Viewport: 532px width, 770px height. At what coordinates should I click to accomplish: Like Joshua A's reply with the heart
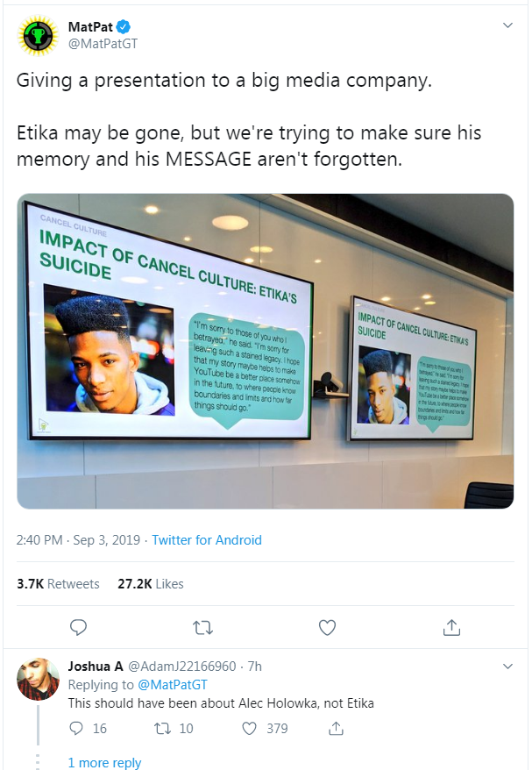click(249, 728)
